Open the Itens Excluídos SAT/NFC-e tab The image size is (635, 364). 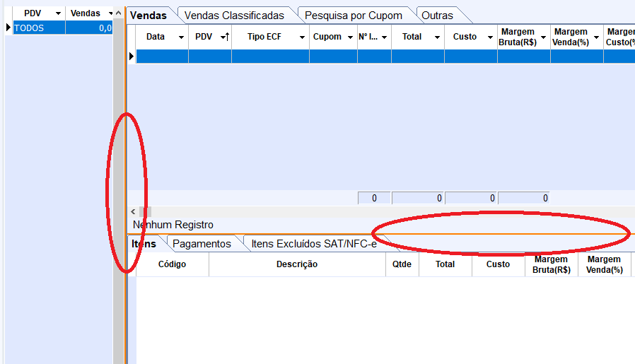pos(314,244)
